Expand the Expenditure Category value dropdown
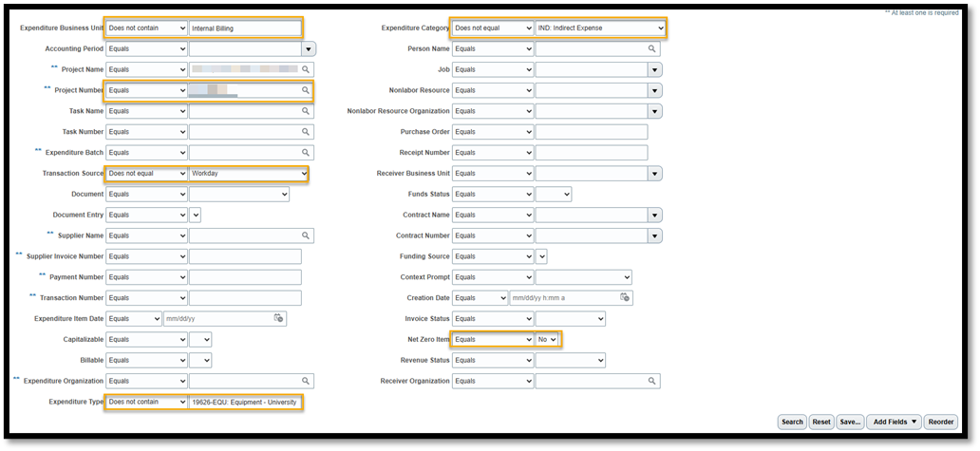Viewport: 980px width, 451px height. pos(600,28)
